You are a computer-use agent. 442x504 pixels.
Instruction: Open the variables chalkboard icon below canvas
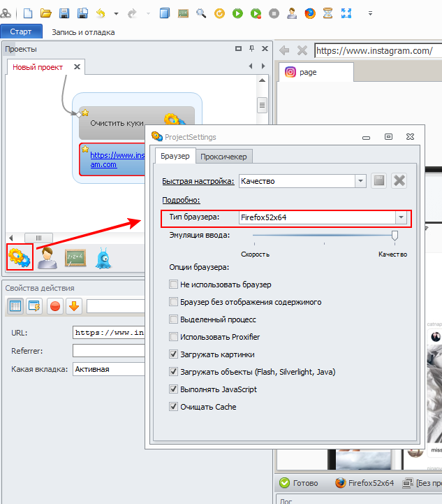point(75,258)
